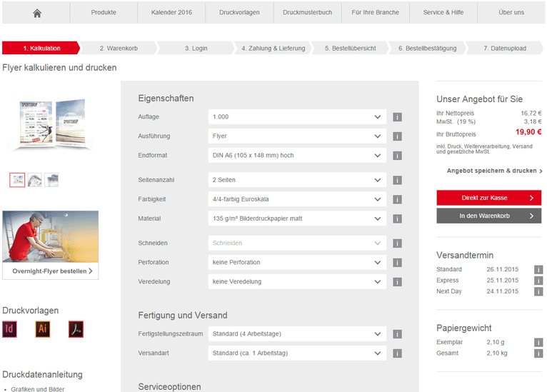Click the In den Warenkorb button
The image size is (547, 392).
click(488, 216)
